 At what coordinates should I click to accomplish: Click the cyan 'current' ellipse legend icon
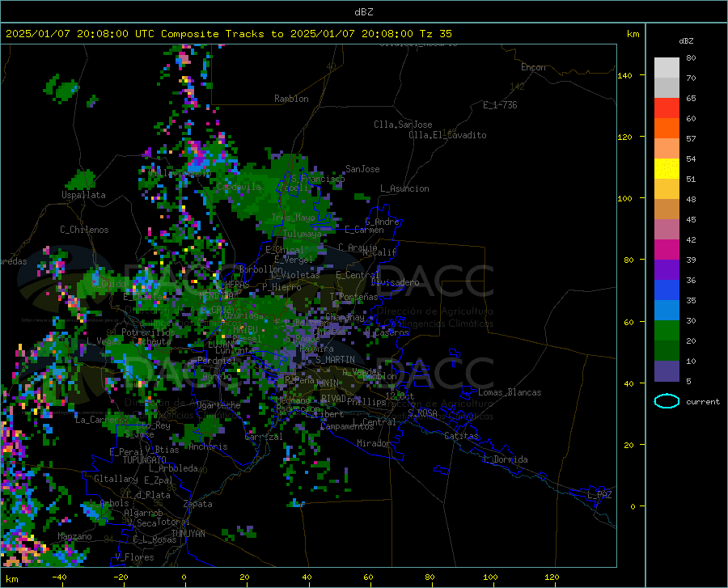click(x=667, y=401)
